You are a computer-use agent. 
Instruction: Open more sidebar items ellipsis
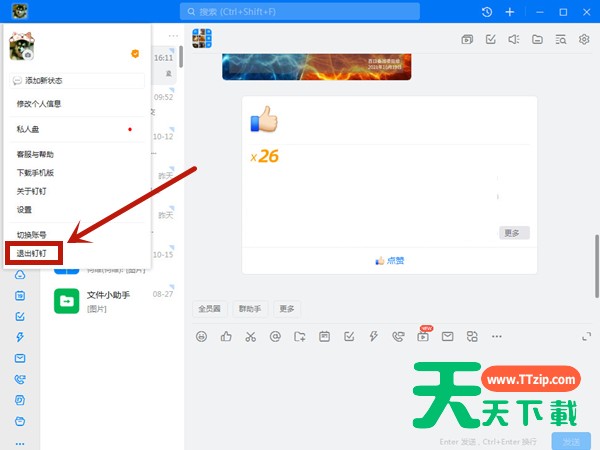pos(20,444)
